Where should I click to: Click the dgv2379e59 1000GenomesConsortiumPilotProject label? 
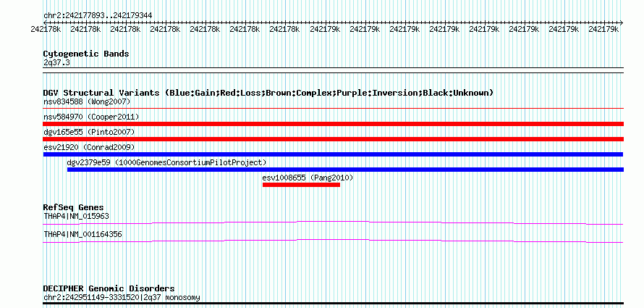(166, 162)
